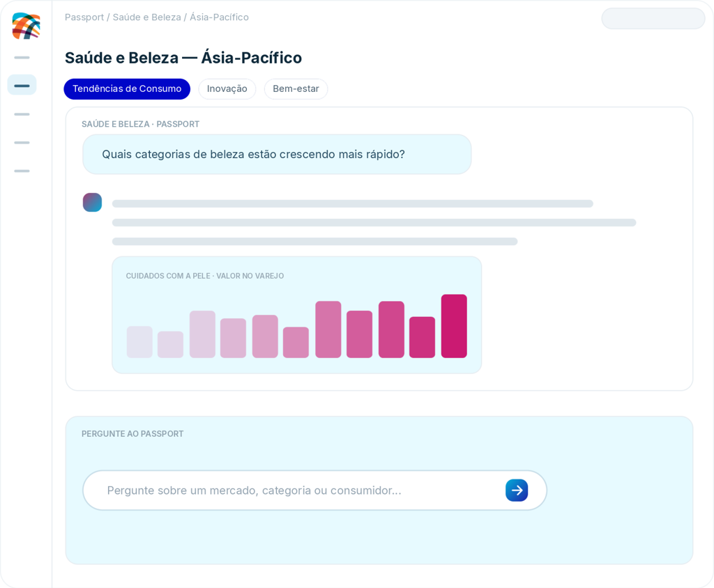Click the 'SAÚDE E BELEZA · PASSPORT' card label
Screen dimensions: 714x588
[x=140, y=124]
